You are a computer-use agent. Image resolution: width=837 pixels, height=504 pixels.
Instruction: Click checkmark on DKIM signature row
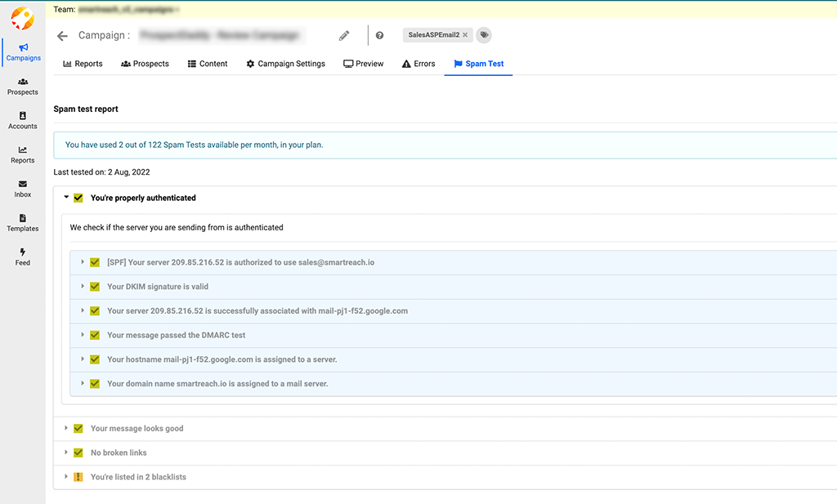95,287
